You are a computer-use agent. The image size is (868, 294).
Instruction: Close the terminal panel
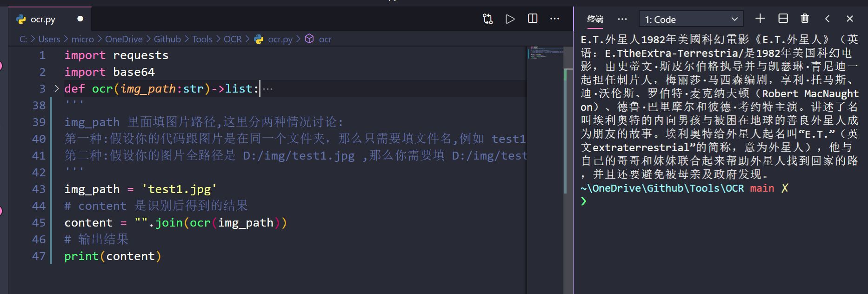click(x=850, y=19)
